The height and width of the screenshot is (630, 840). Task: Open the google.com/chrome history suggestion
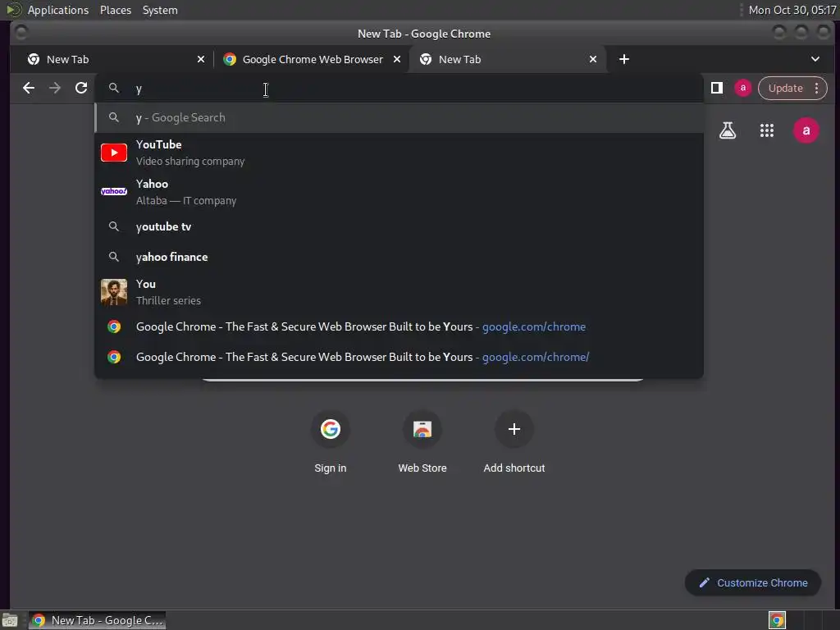coord(399,326)
